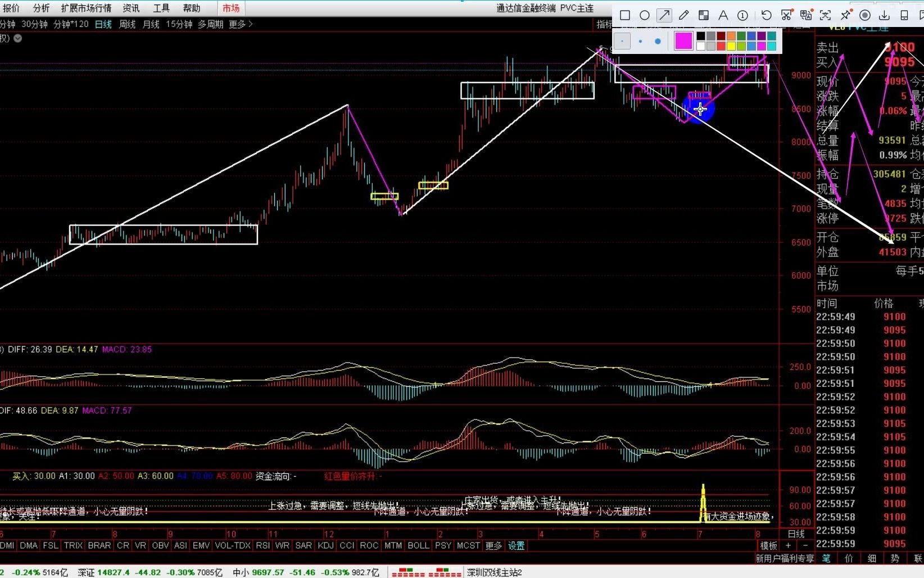This screenshot has height=578, width=924.
Task: Click the plus button beside 模板
Action: pyautogui.click(x=788, y=545)
